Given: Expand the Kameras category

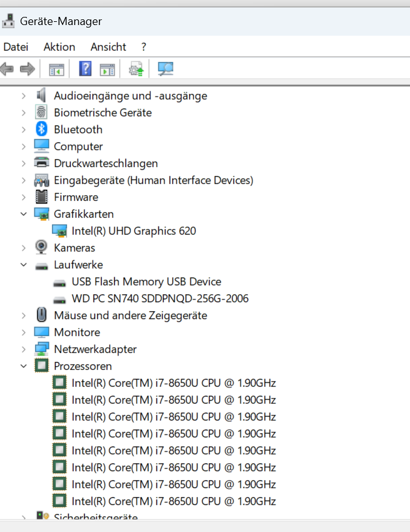Looking at the screenshot, I should [23, 248].
